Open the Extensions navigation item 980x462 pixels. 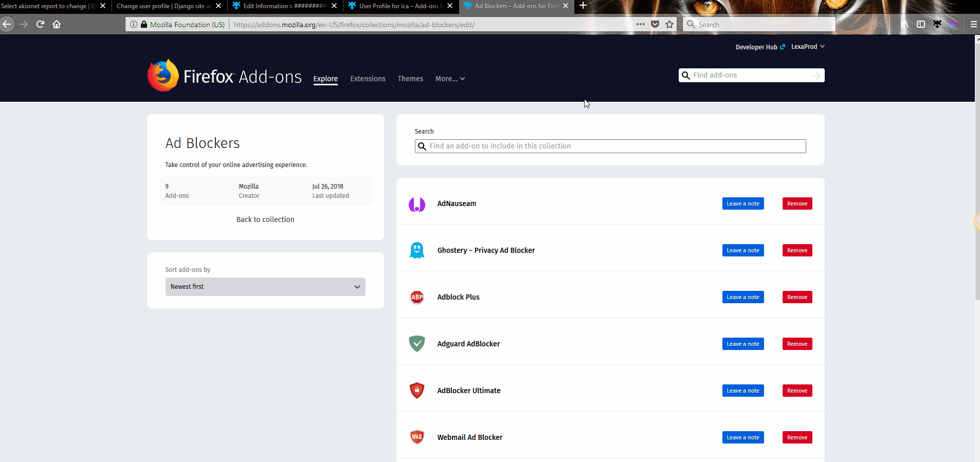[x=368, y=79]
